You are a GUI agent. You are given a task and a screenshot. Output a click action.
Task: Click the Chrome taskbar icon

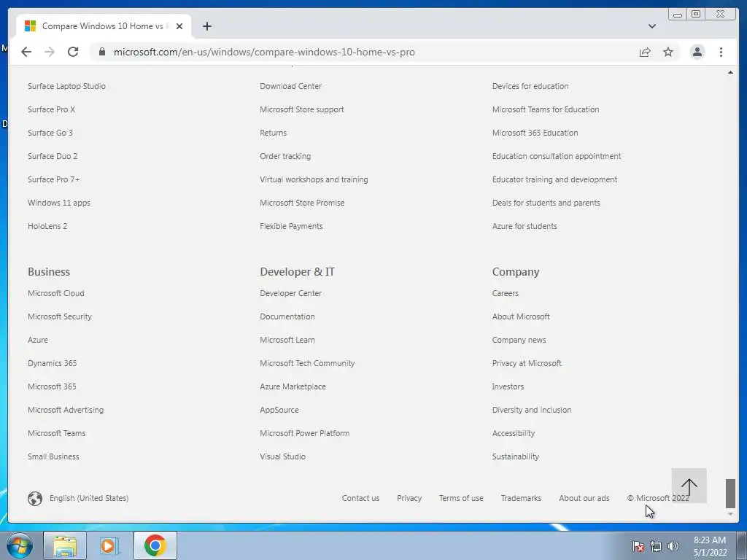click(155, 545)
